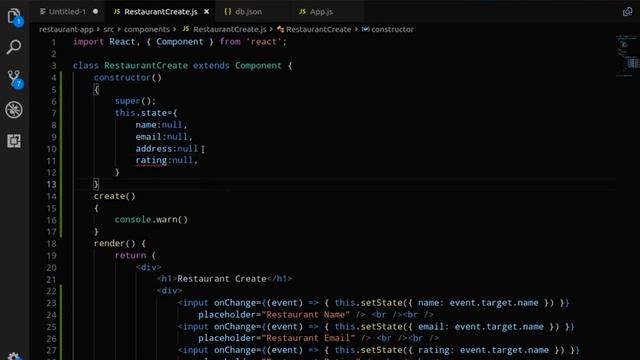Click the unsaved dot on Untitled-1 tab
This screenshot has height=360, width=640.
(x=96, y=11)
